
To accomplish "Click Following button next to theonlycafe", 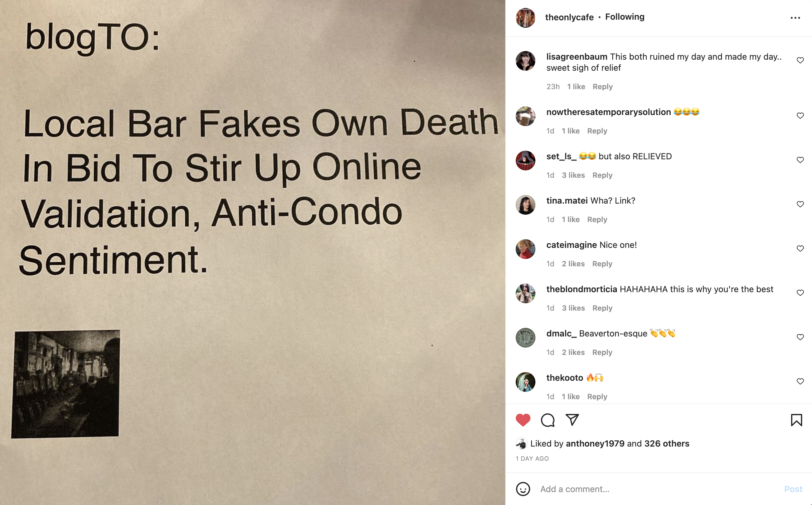I will click(x=625, y=17).
